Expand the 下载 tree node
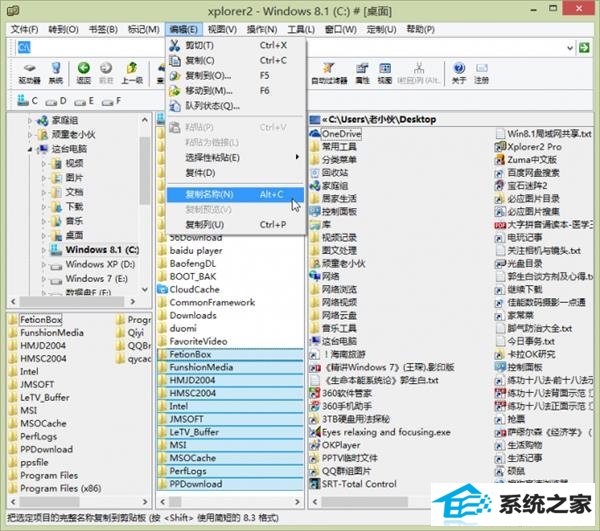This screenshot has width=600, height=531. coord(44,207)
